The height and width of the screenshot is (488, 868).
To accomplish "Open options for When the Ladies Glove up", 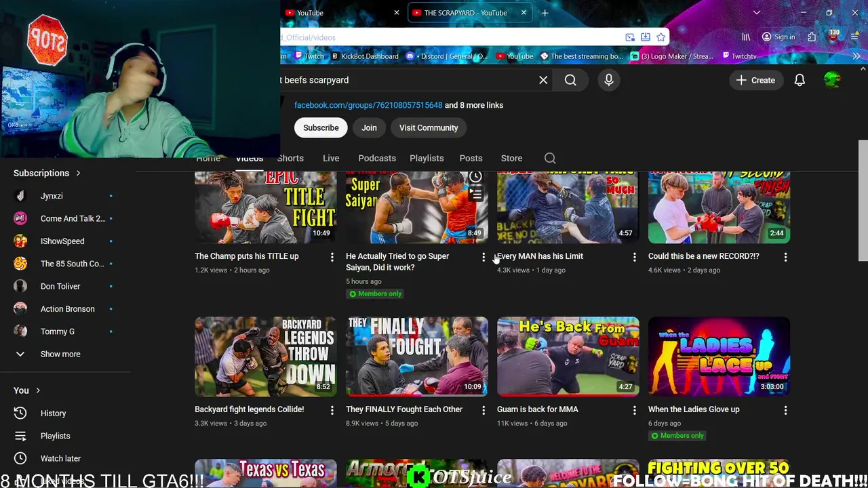I will (785, 410).
